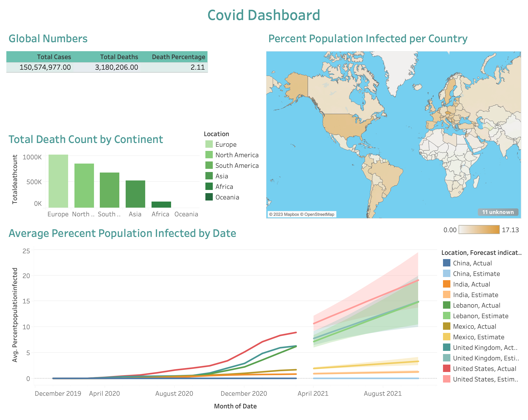The image size is (528, 420).
Task: Expand the Location, Forecast indicator legend header
Action: click(482, 252)
